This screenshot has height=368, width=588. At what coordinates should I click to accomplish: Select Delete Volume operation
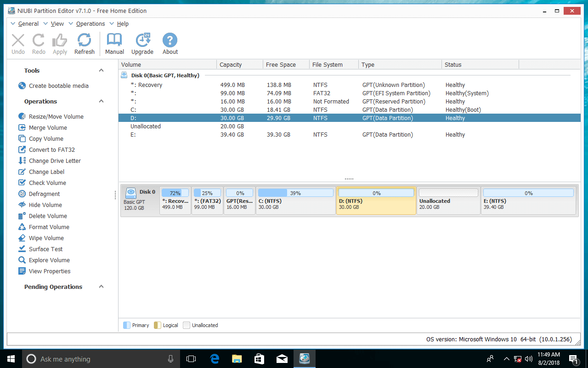(43, 216)
